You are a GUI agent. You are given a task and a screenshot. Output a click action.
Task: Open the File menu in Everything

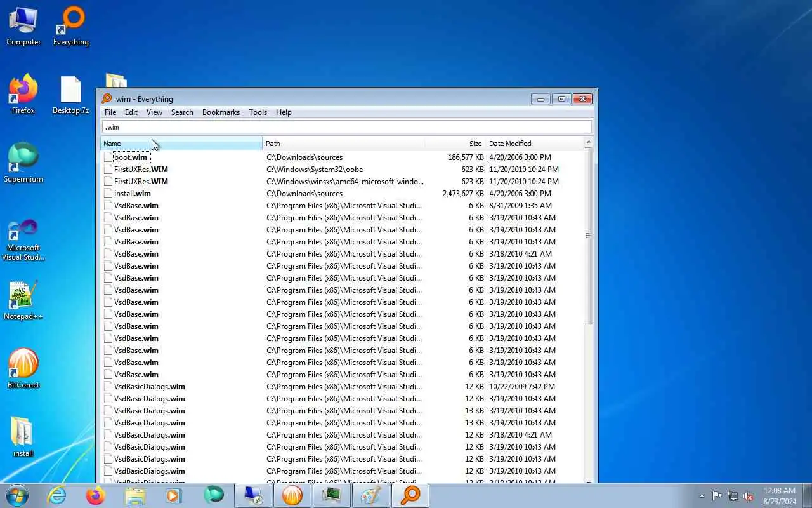(x=110, y=112)
